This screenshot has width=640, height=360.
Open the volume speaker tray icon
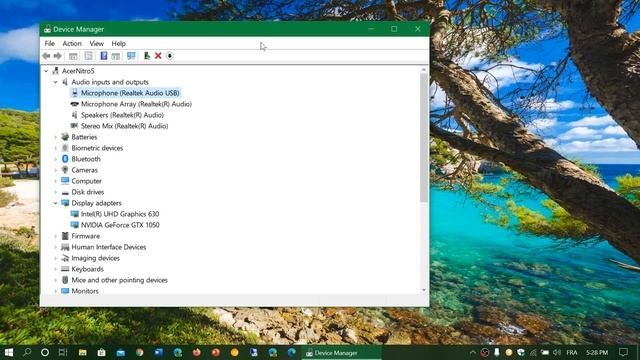557,352
